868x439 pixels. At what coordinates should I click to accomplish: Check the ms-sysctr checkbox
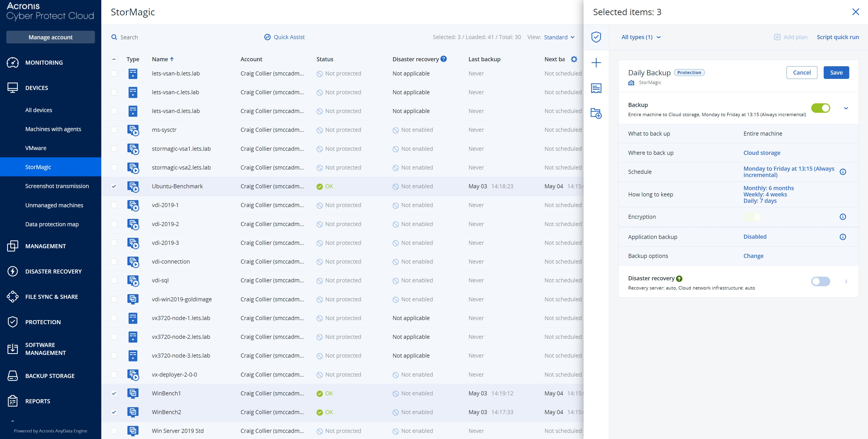(x=114, y=130)
